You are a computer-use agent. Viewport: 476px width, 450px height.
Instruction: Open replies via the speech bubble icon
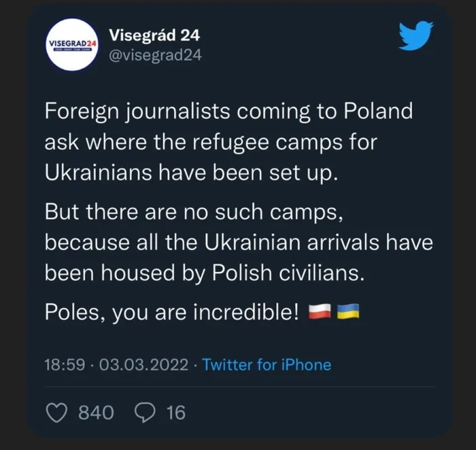[145, 412]
